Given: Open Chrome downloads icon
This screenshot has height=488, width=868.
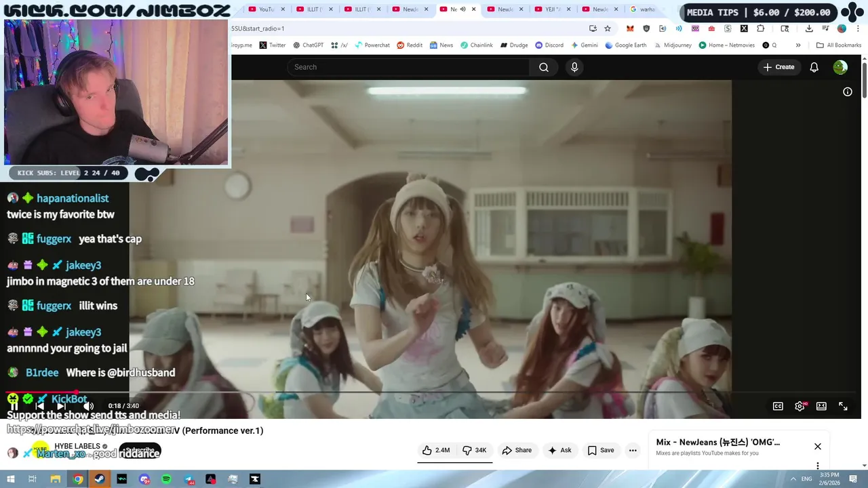Looking at the screenshot, I should tap(809, 28).
